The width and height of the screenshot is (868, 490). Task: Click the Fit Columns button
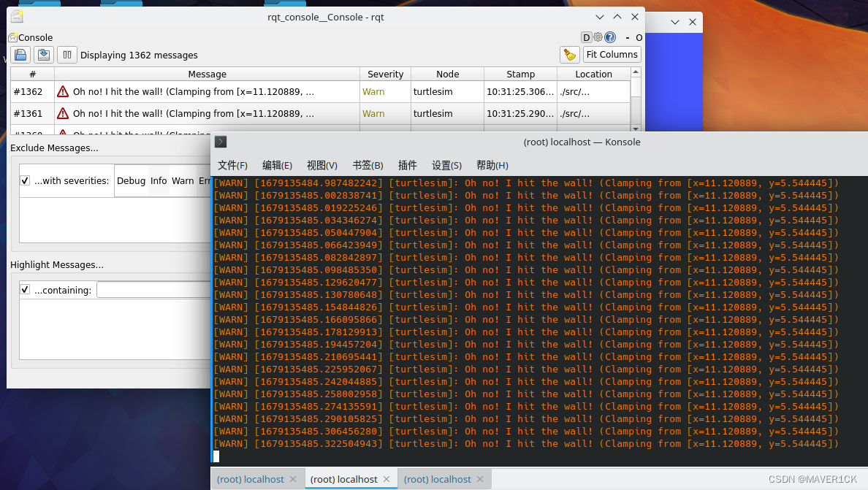pos(612,55)
